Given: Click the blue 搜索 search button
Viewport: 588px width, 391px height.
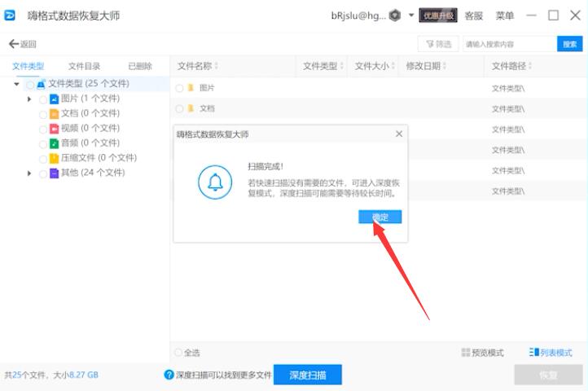Looking at the screenshot, I should click(569, 44).
